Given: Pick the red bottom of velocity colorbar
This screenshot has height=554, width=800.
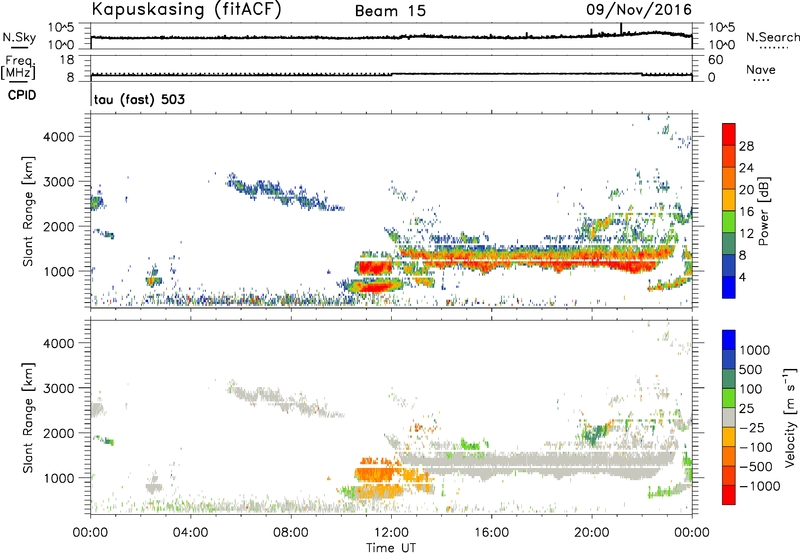Looking at the screenshot, I should (x=729, y=495).
